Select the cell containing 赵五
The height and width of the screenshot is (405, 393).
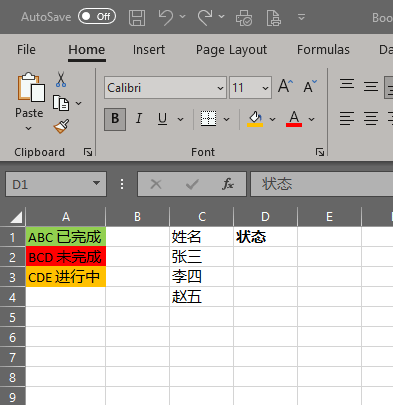202,297
